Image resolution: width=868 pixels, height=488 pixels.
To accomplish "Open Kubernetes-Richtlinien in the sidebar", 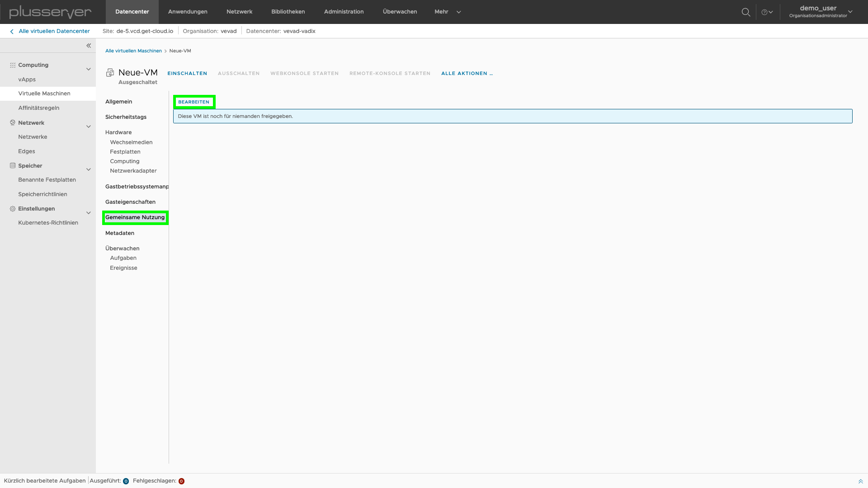I will pyautogui.click(x=48, y=223).
